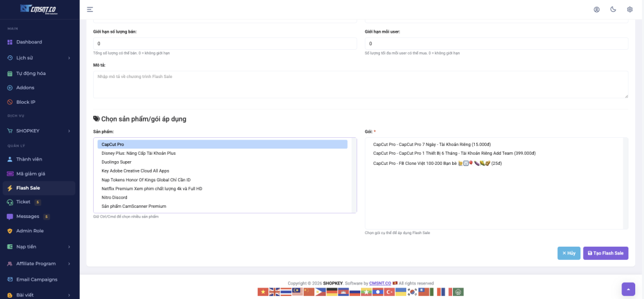Click the scroll-to-top arrow button
The image size is (644, 299).
[x=628, y=288]
